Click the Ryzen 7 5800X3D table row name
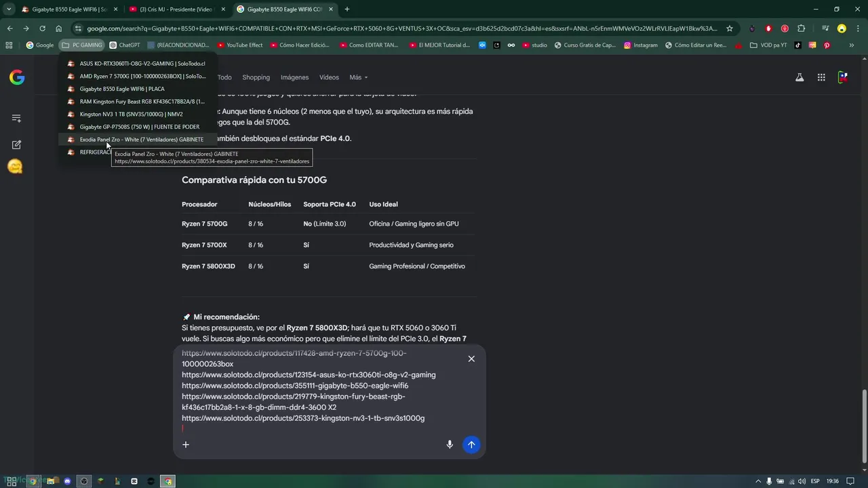Viewport: 868px width, 488px height. [208, 266]
